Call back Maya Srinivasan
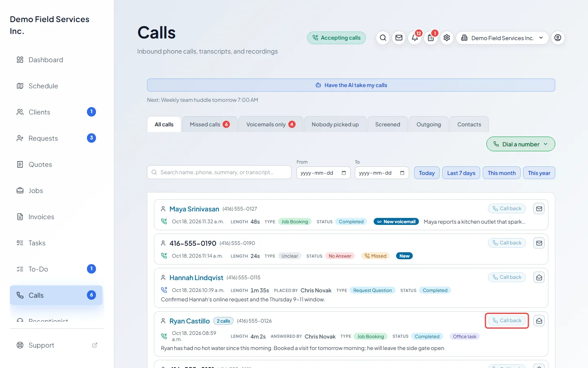The image size is (588, 368). click(x=507, y=209)
